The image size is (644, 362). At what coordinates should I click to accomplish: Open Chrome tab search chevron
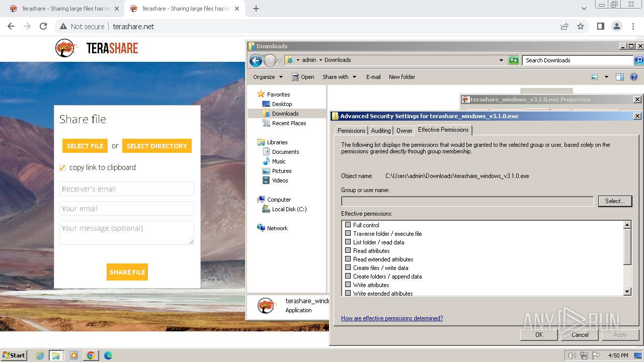pos(584,9)
